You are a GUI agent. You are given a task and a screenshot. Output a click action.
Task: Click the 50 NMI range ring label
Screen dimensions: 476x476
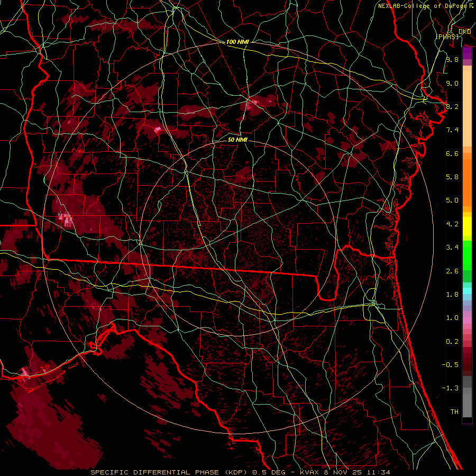click(237, 140)
